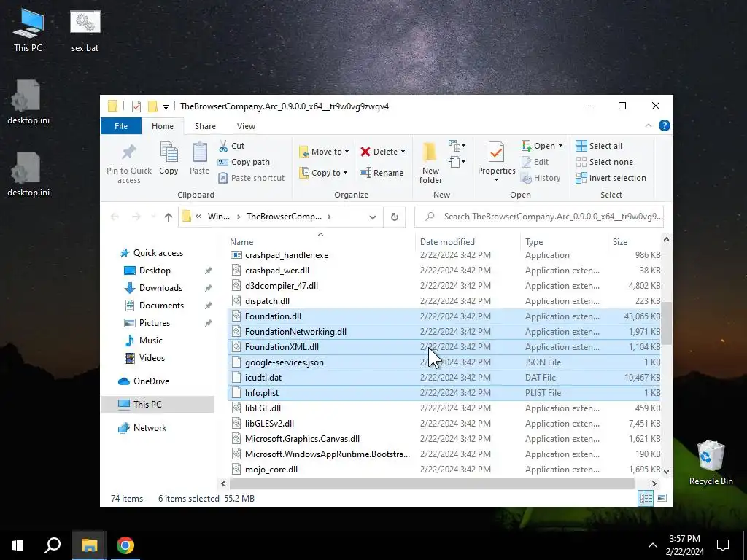Select sex.bat desktop file icon
The width and height of the screenshot is (747, 560).
[x=85, y=31]
